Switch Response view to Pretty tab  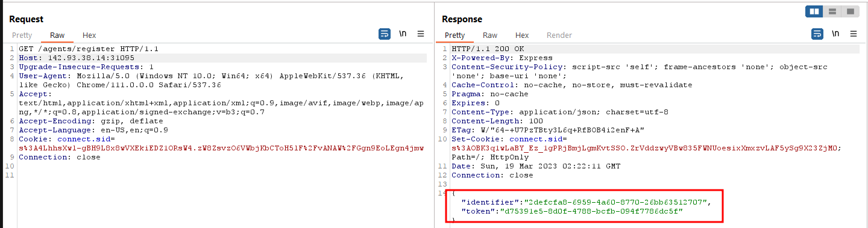(454, 35)
